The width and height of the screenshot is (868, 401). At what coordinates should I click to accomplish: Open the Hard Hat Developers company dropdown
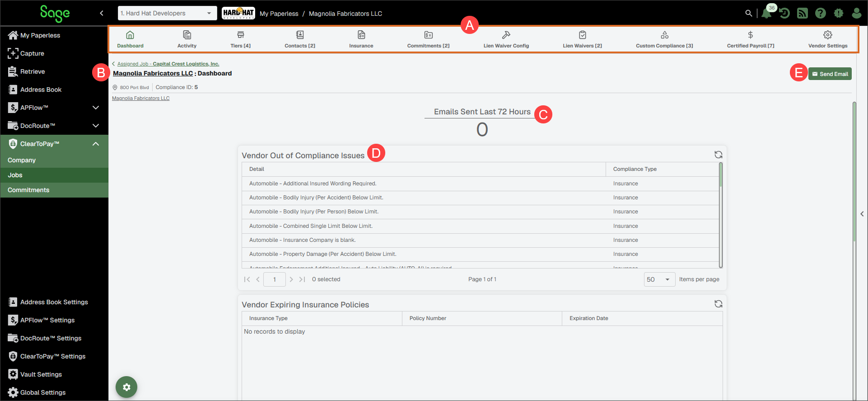coord(167,13)
